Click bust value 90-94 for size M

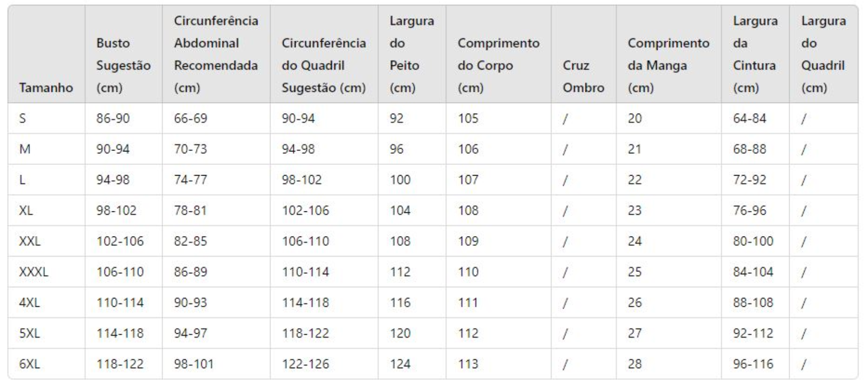click(x=113, y=149)
